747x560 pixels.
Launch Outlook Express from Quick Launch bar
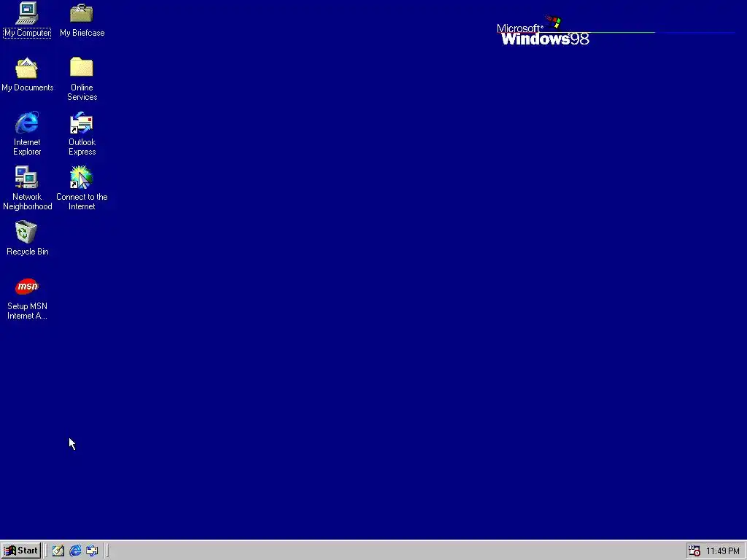(x=92, y=551)
